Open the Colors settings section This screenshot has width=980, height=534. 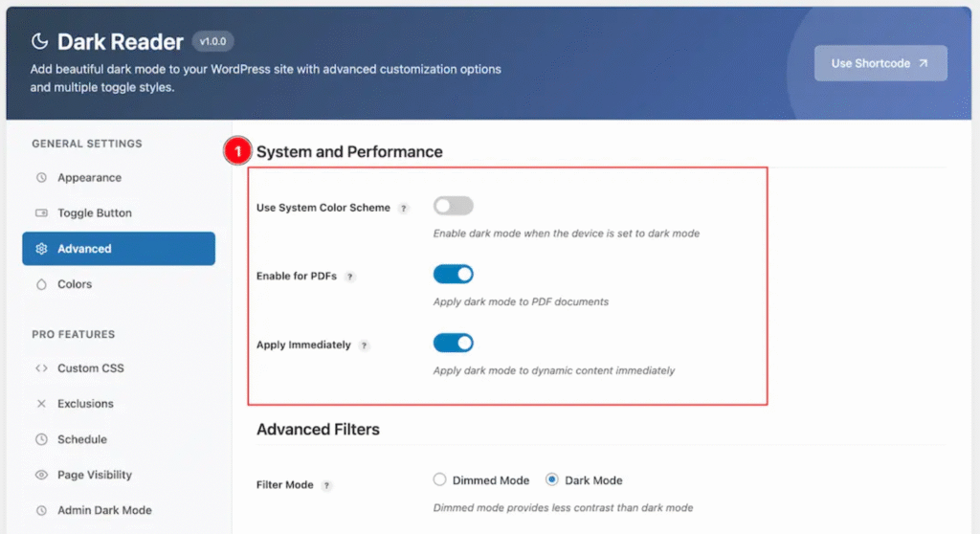119,284
